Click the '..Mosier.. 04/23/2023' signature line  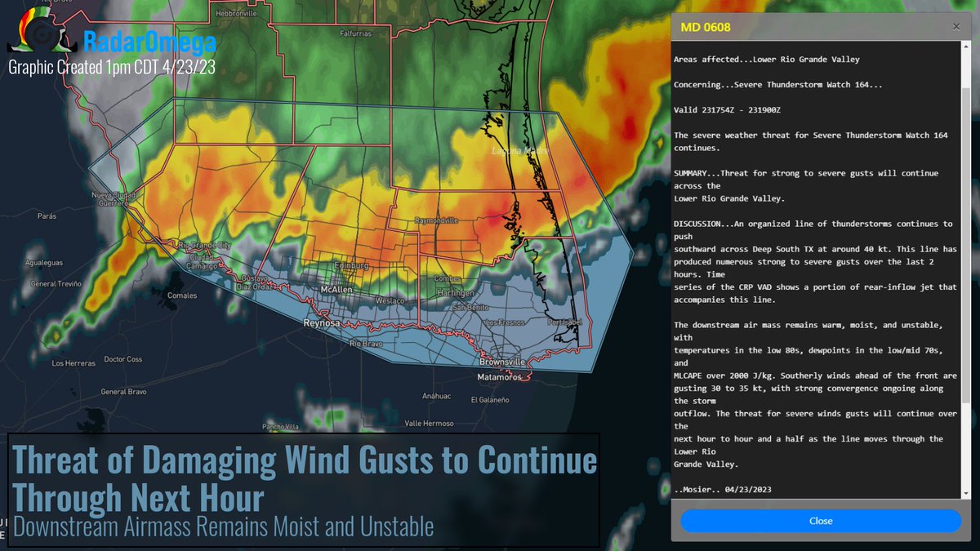722,489
